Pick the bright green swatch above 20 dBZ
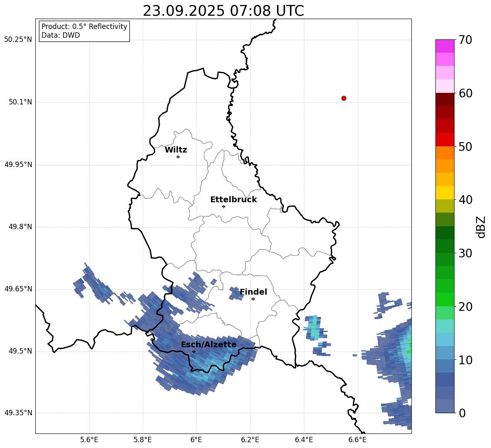 pyautogui.click(x=445, y=299)
